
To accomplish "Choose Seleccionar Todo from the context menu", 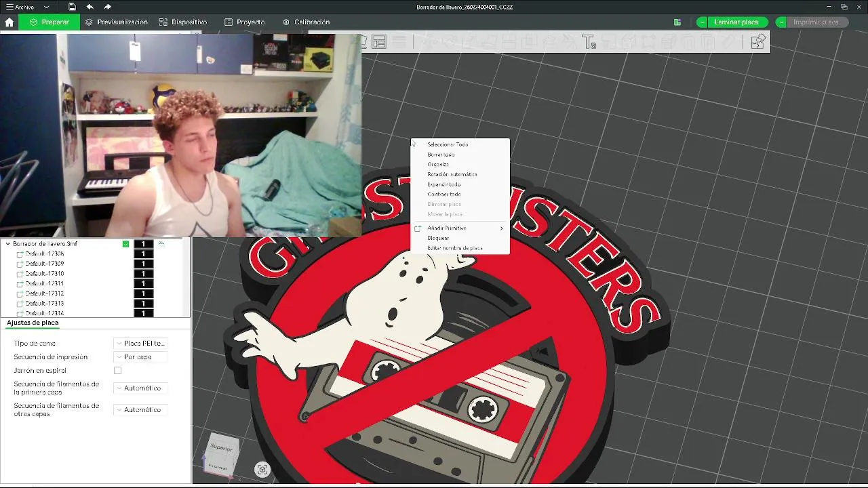I will (448, 144).
